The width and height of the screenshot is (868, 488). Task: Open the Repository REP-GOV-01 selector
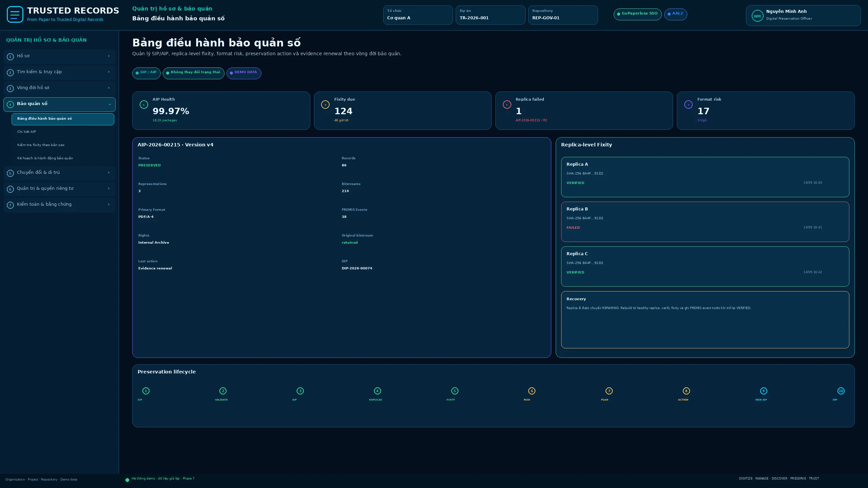[563, 15]
